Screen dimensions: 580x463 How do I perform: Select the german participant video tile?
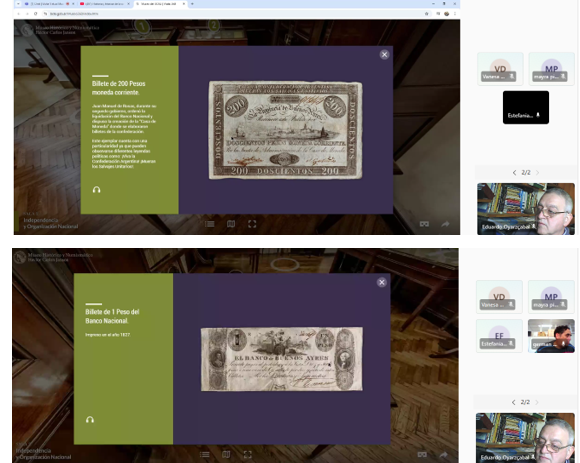551,336
